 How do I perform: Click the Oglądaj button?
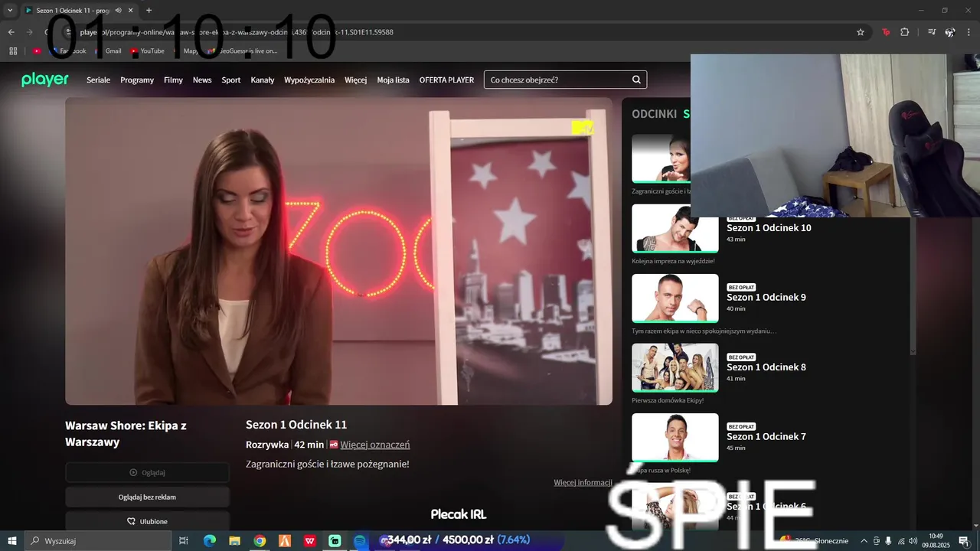pyautogui.click(x=147, y=472)
